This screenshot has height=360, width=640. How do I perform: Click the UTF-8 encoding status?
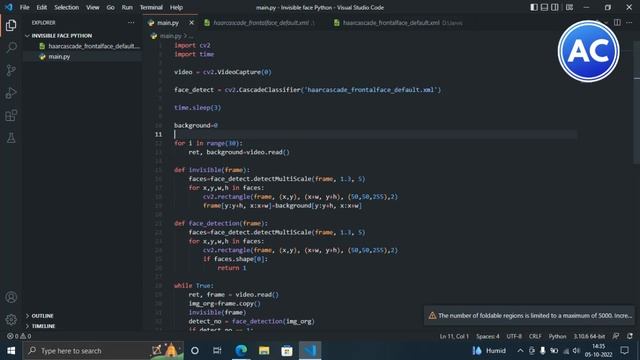(514, 336)
